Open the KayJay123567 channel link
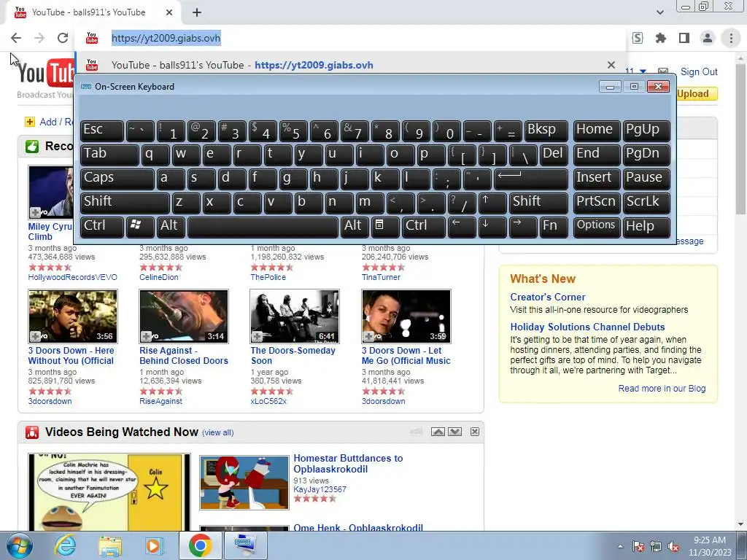 (x=320, y=489)
